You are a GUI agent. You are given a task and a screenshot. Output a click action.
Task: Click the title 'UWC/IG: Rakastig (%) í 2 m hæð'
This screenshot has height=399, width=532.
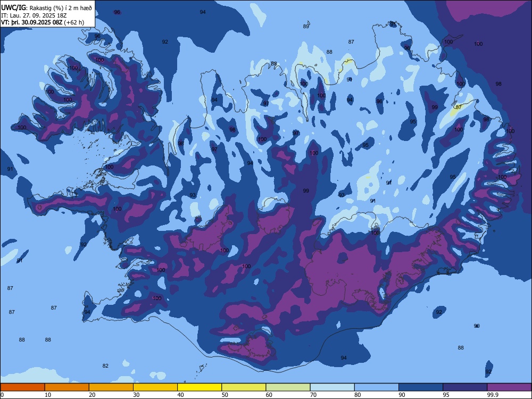coord(46,8)
